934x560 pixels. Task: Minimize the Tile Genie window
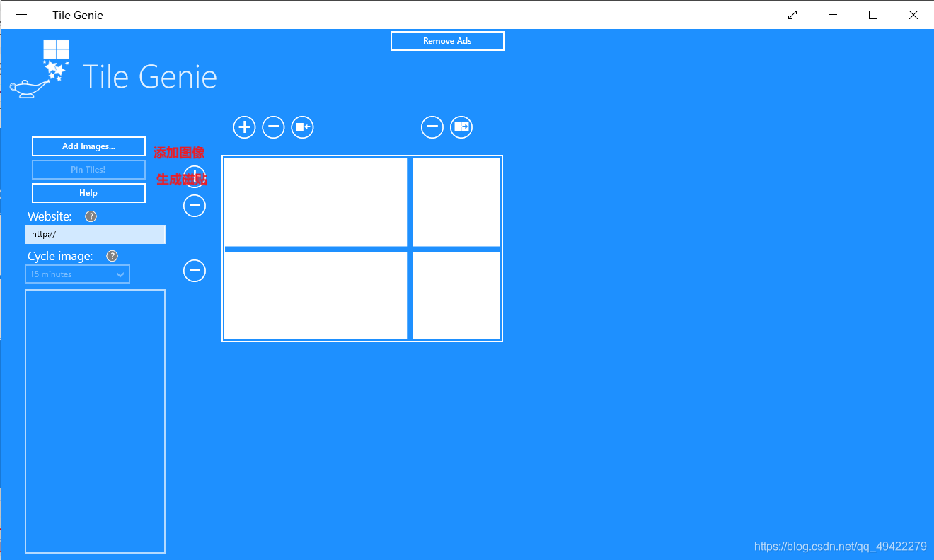(x=833, y=15)
